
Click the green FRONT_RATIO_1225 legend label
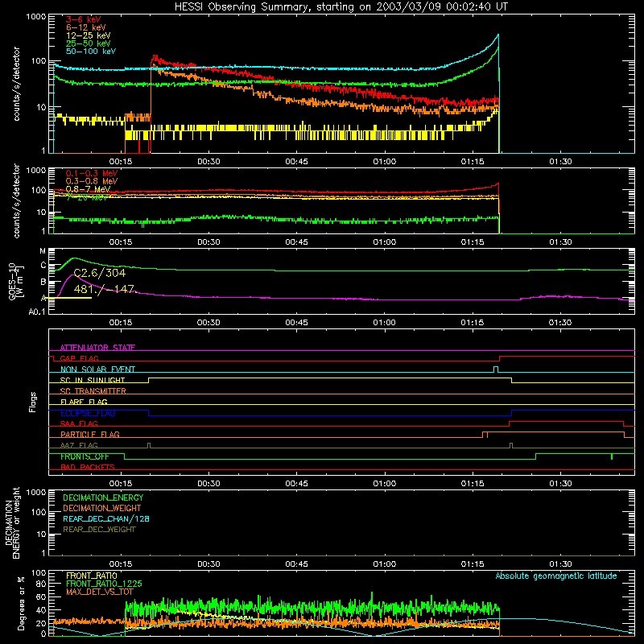coord(104,584)
